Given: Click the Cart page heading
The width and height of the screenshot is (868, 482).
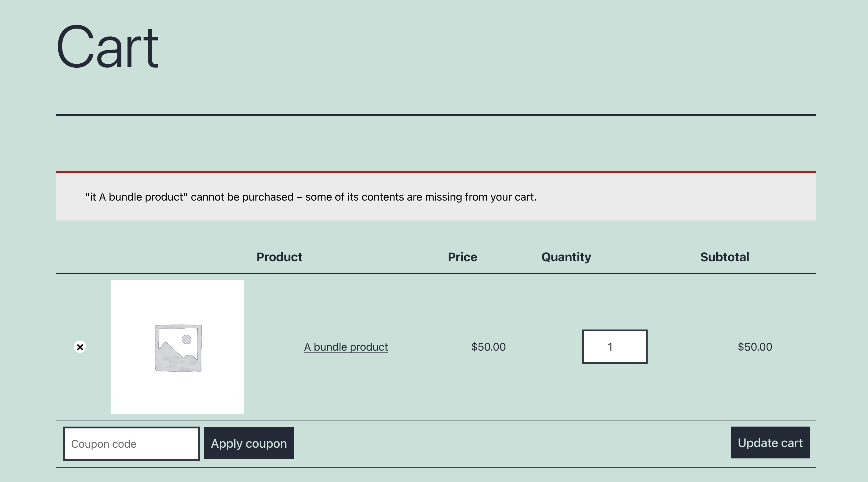Looking at the screenshot, I should coord(107,47).
